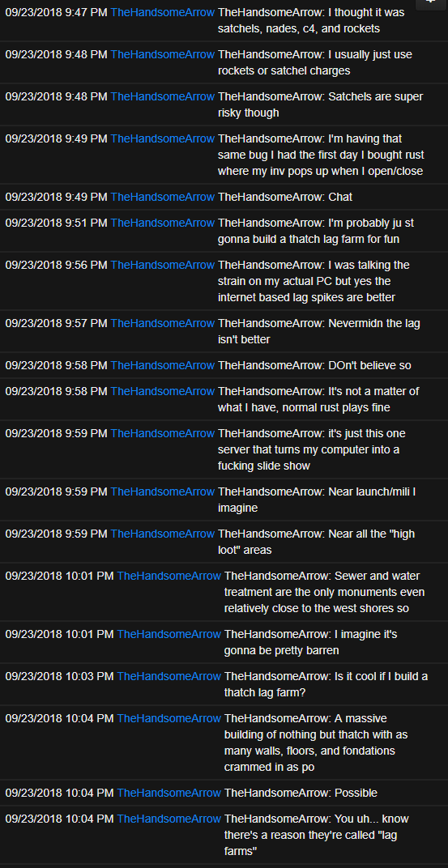
Task: Click the username link beside "A massive building" message
Action: coord(169,718)
